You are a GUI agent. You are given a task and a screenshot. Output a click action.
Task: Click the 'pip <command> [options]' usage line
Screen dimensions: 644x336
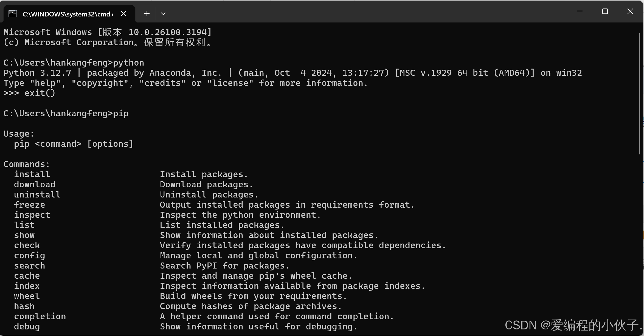74,144
